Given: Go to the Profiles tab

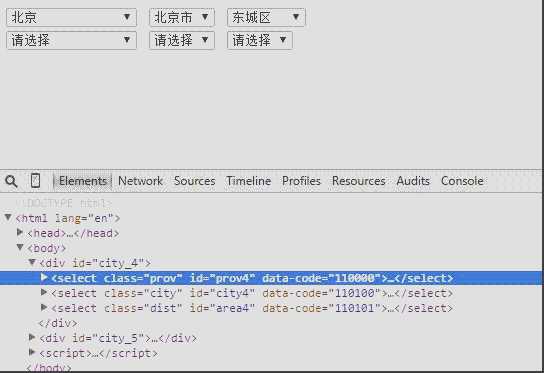Looking at the screenshot, I should tap(301, 181).
